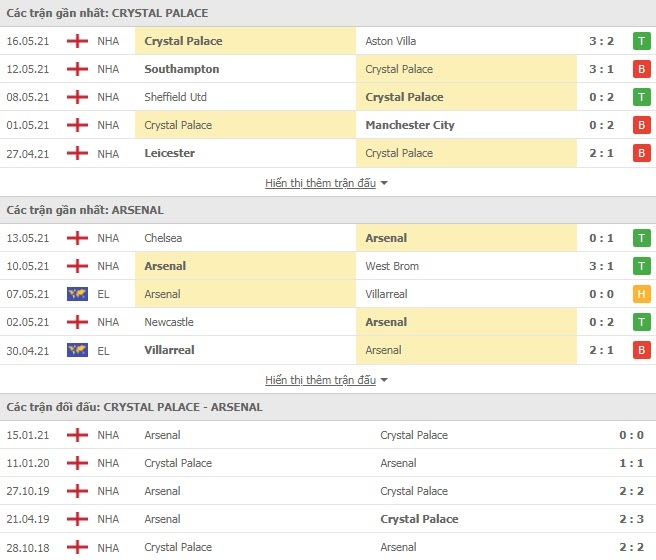This screenshot has width=656, height=560.
Task: Click the England flag beside 15.01.21 head-to-head
Action: pos(77,435)
